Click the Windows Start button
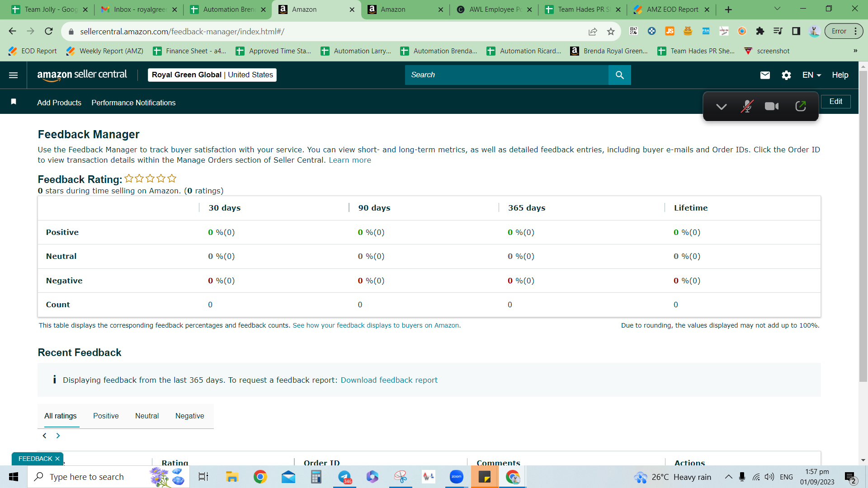 (x=14, y=477)
